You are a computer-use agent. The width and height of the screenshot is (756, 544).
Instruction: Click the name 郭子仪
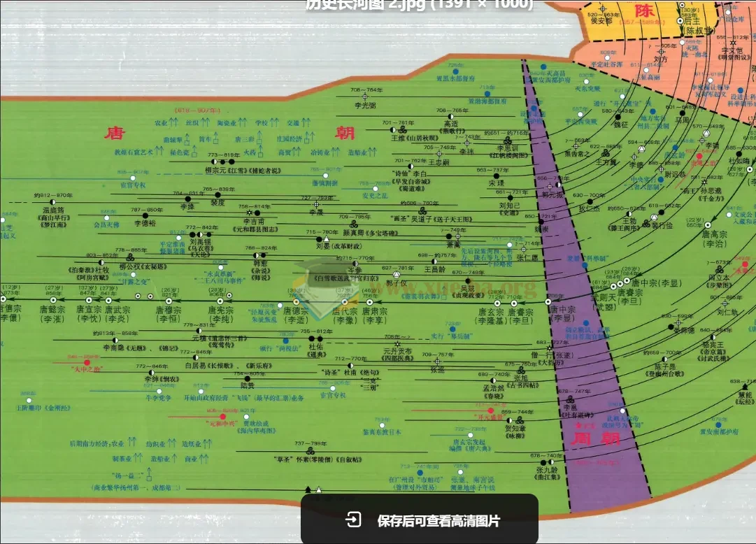[x=396, y=284]
